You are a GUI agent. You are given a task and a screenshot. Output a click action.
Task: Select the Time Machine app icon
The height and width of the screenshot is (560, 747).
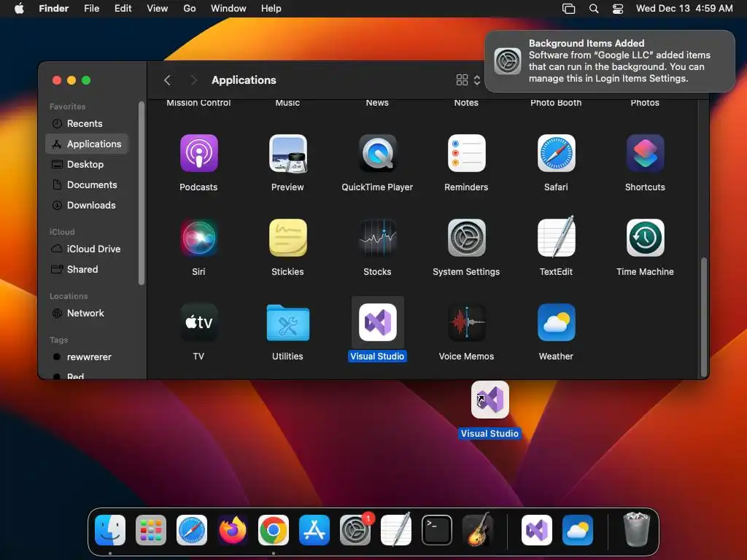[645, 238]
